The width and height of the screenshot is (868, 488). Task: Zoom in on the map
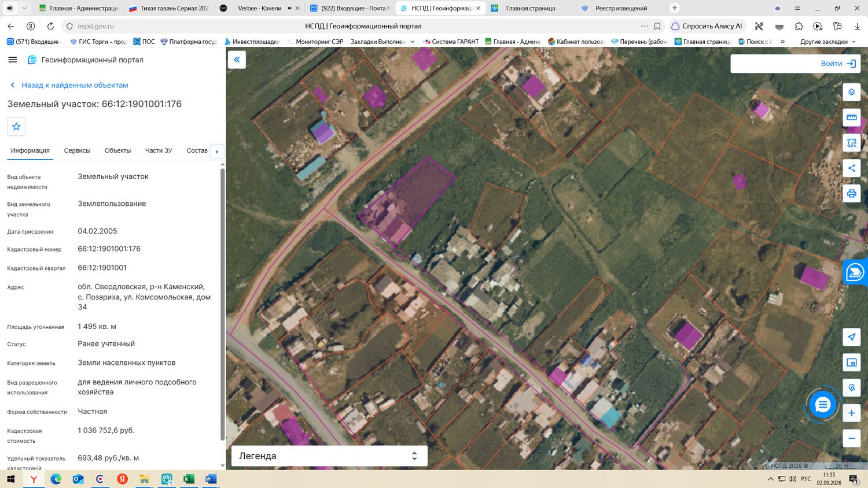851,413
